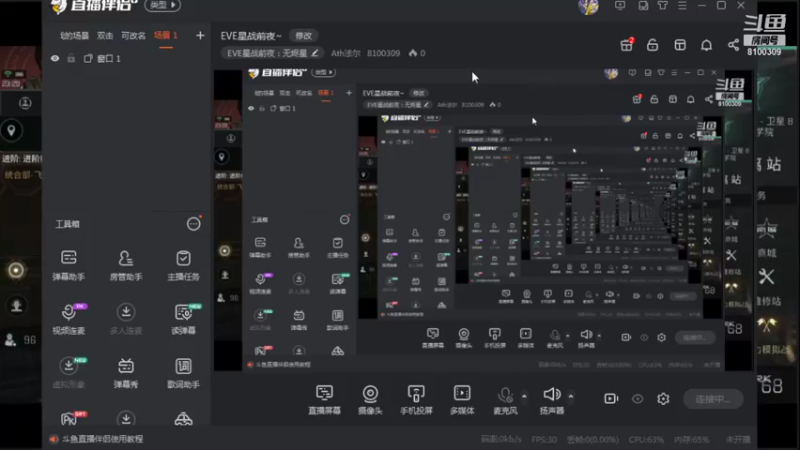Expand the microphone options arrow
This screenshot has width=800, height=450.
click(524, 396)
